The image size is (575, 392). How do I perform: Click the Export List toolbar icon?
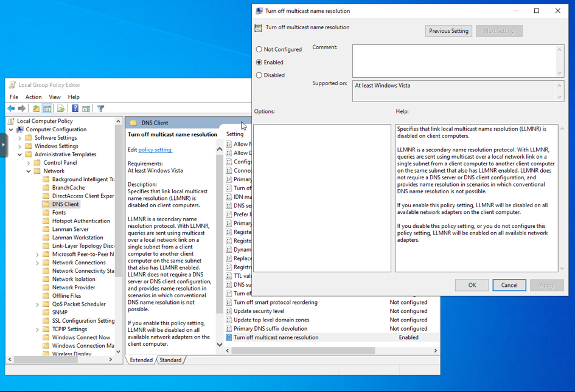[x=61, y=109]
